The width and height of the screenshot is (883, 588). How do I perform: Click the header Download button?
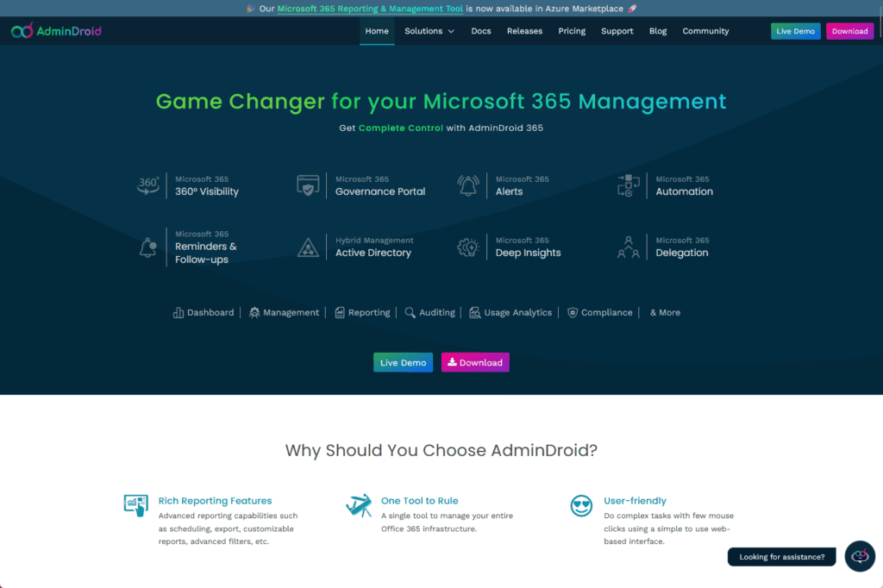(849, 31)
